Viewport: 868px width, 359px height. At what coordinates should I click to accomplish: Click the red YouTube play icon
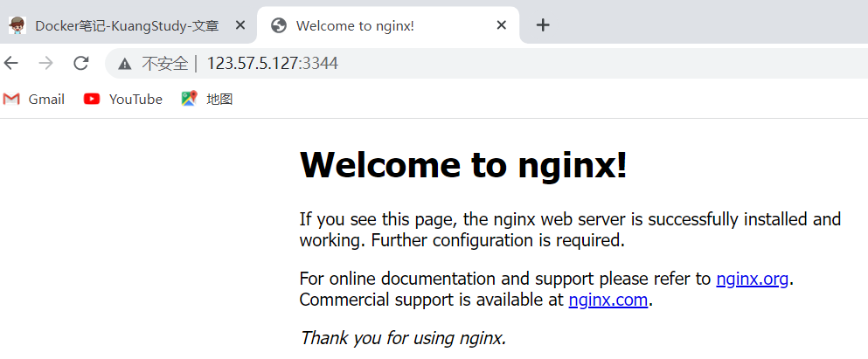[92, 99]
